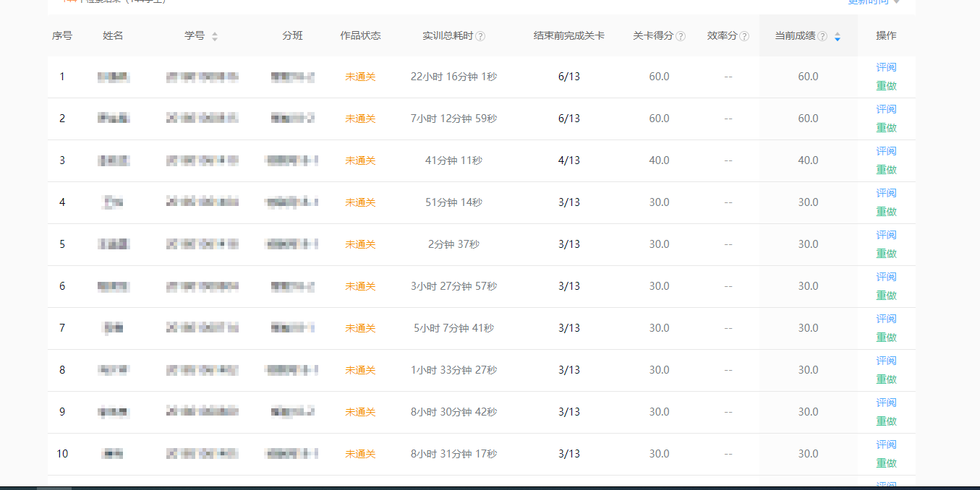980x490 pixels.
Task: Reset row 10 work with 重做
Action: 886,463
